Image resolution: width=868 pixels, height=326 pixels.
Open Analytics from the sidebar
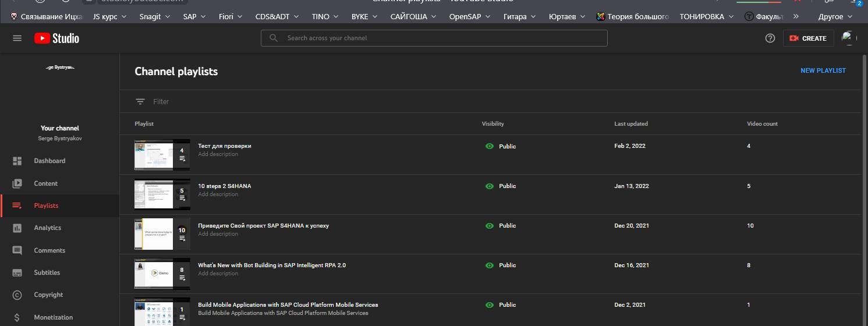coord(47,228)
